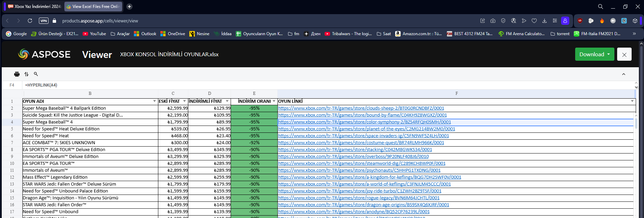Image resolution: width=644 pixels, height=218 pixels.
Task: Click the address bar URL field
Action: click(100, 21)
